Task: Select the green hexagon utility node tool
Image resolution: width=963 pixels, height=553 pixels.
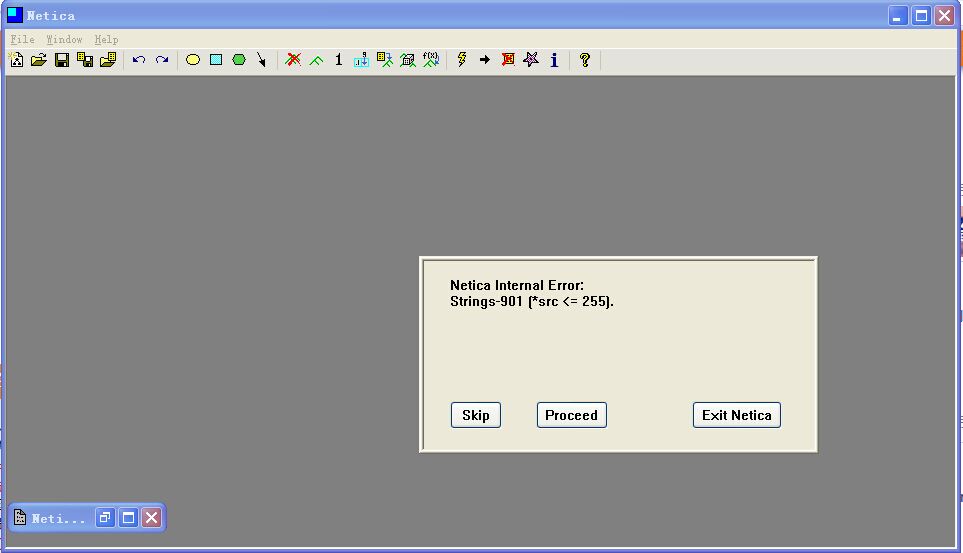Action: [239, 60]
